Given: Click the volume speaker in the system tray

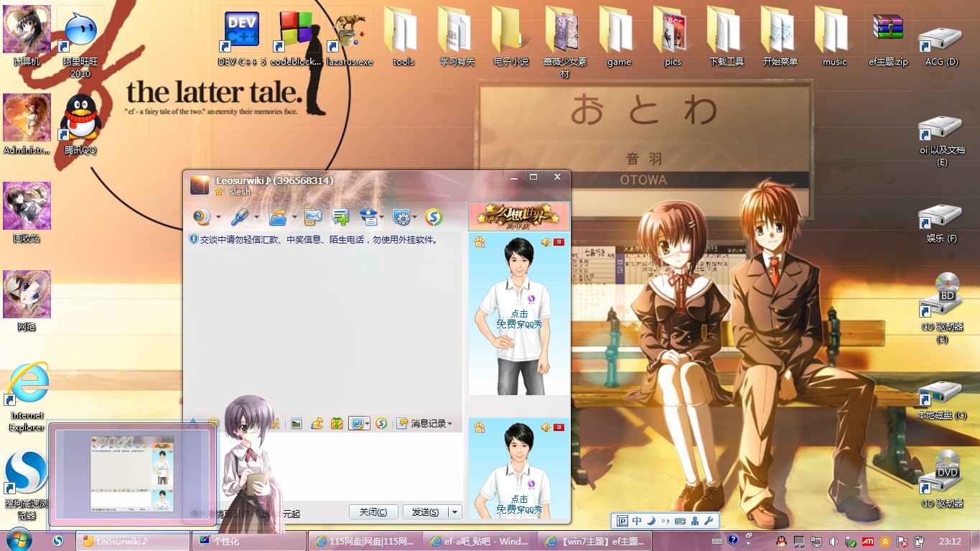Looking at the screenshot, I should click(834, 541).
